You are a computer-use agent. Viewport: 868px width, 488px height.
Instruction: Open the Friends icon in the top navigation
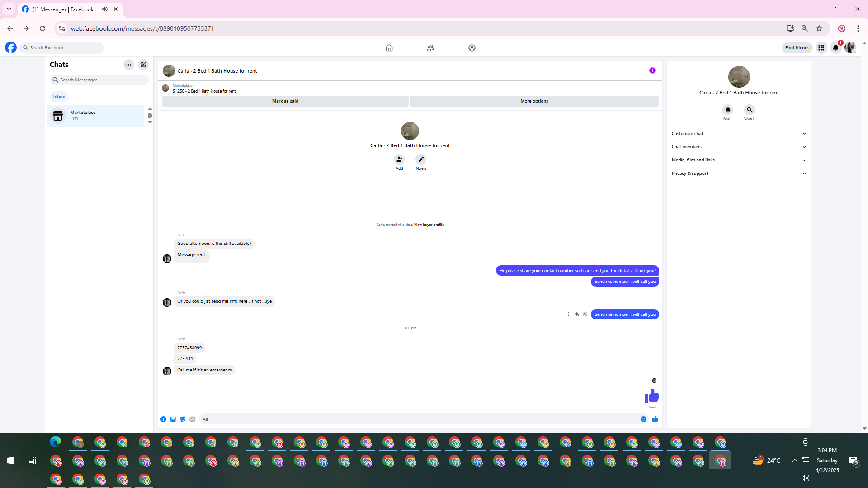point(430,48)
